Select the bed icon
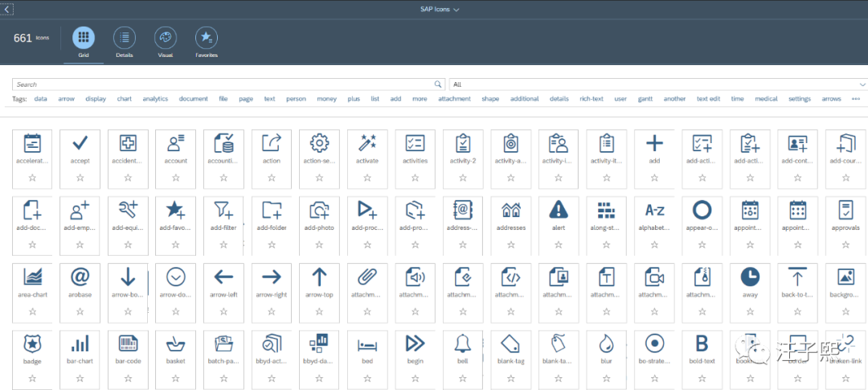868x390 pixels. (x=367, y=344)
